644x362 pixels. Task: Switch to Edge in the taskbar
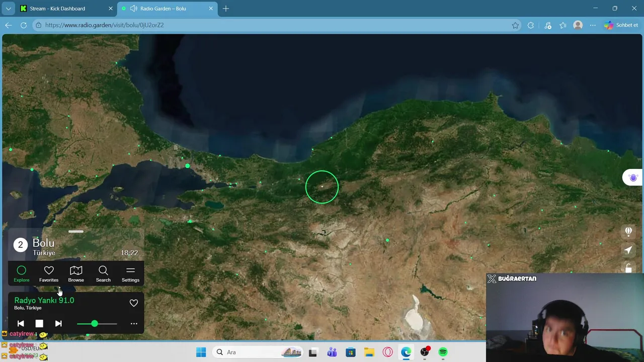coord(406,352)
